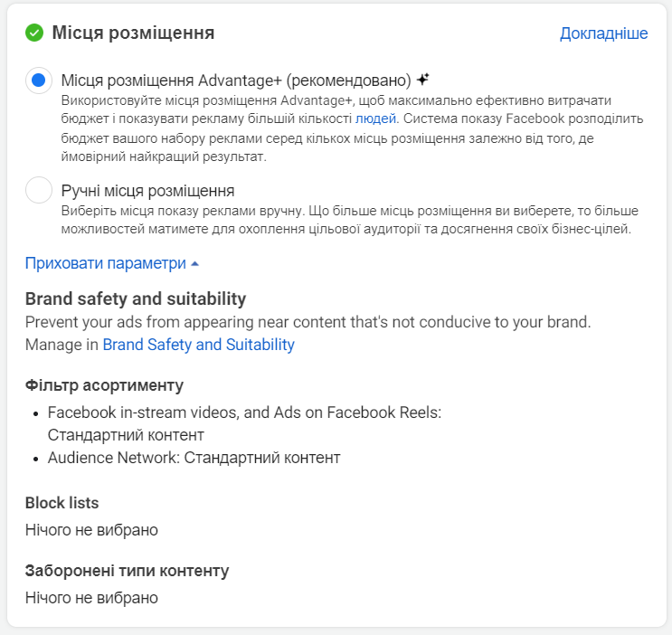Click the small arrow beside 'Приховати параметри'

194,263
